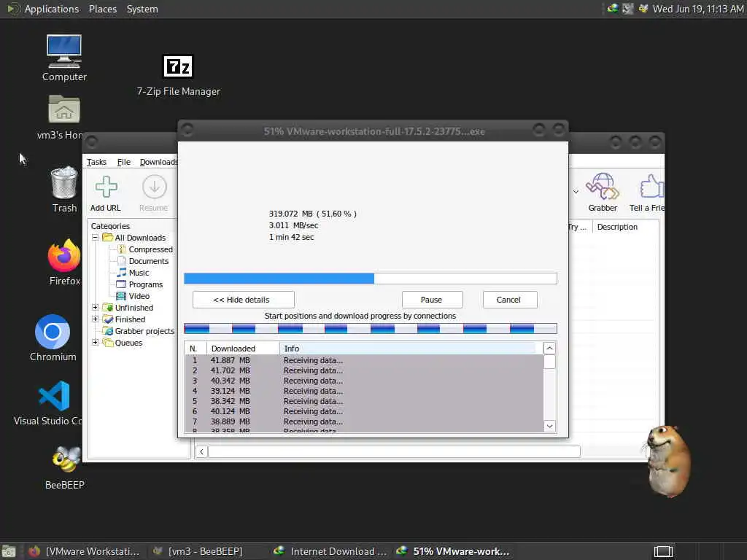Select connection row 3 with 40.342 MB
The height and width of the screenshot is (560, 747).
coord(364,381)
